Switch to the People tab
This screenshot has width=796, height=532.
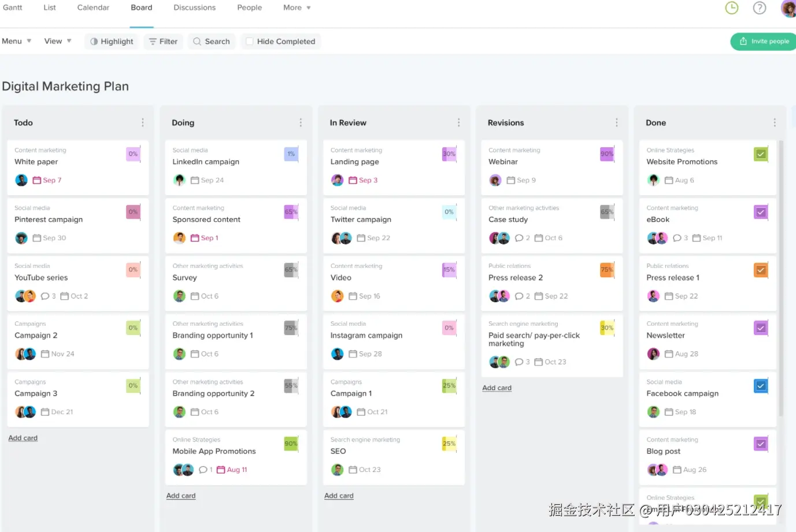click(250, 8)
